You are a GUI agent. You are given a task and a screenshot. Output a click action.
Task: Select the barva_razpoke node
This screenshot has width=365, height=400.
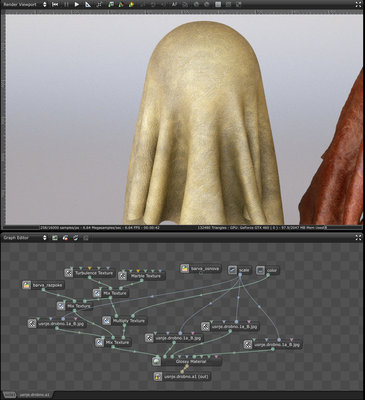(43, 285)
